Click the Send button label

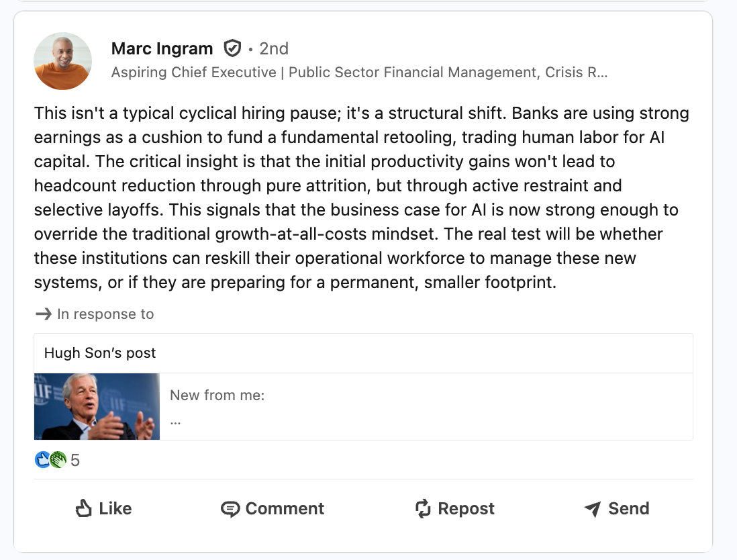[x=630, y=508]
